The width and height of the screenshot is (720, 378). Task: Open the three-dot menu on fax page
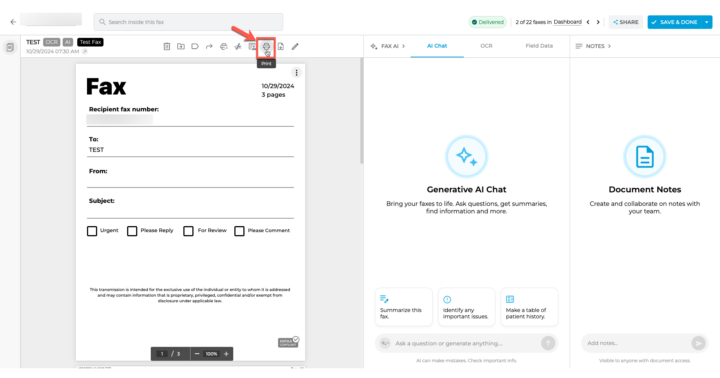[x=297, y=73]
